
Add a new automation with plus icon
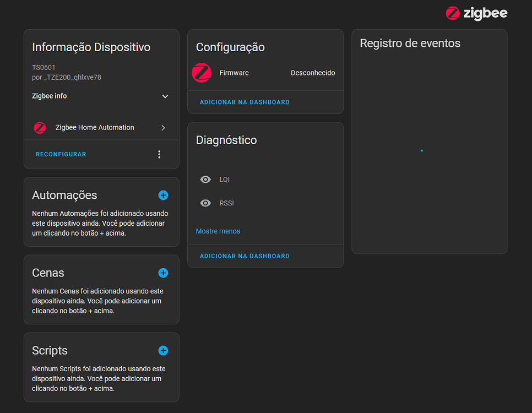pyautogui.click(x=163, y=195)
